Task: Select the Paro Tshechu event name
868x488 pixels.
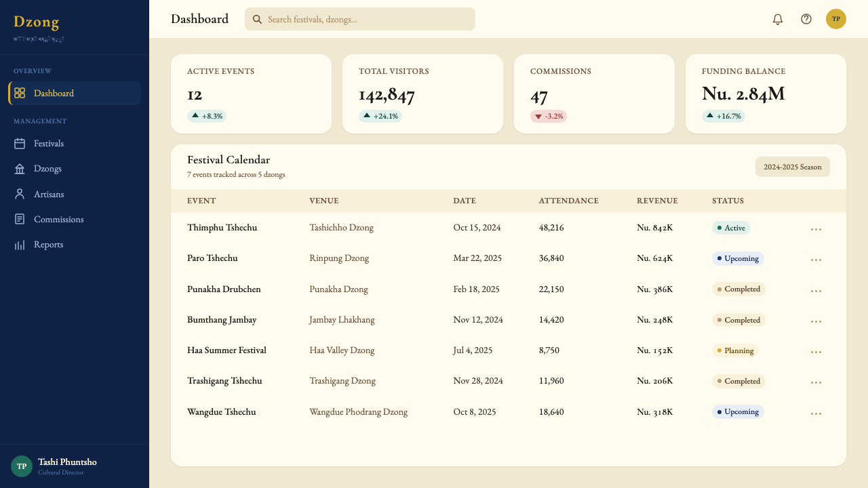Action: [x=212, y=258]
